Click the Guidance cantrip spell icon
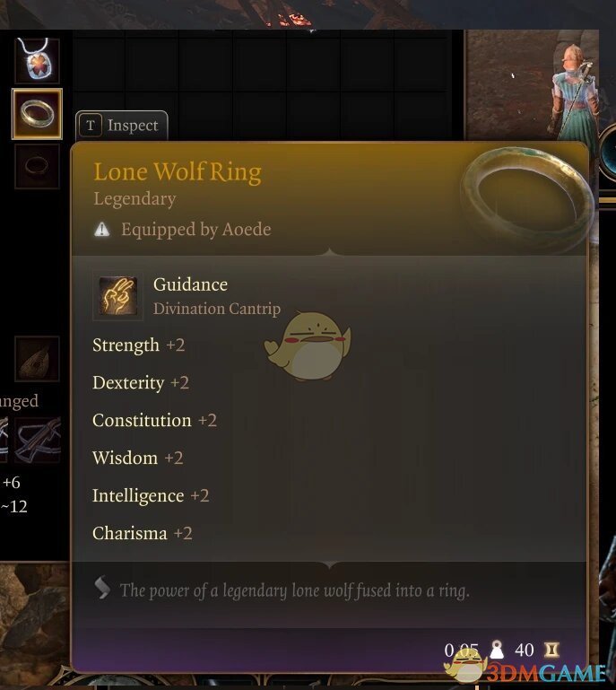 tap(117, 296)
